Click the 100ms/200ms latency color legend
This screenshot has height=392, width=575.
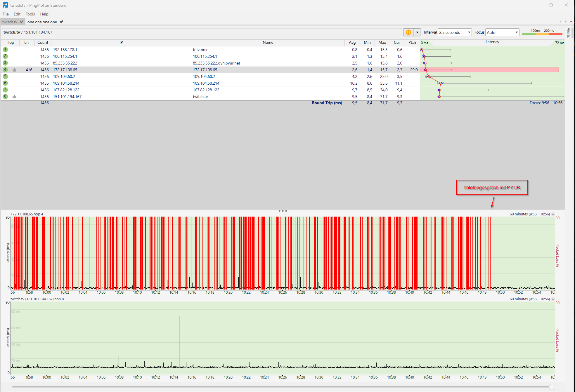pyautogui.click(x=542, y=32)
